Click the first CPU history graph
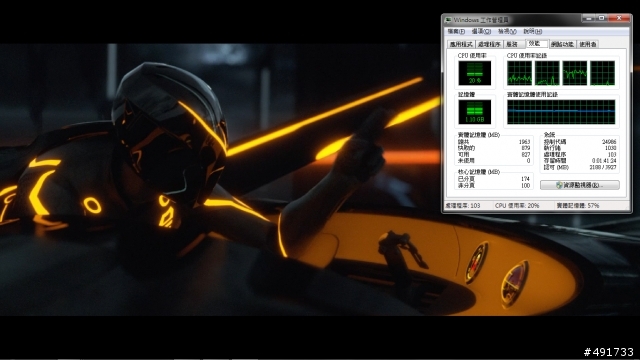 click(x=520, y=73)
